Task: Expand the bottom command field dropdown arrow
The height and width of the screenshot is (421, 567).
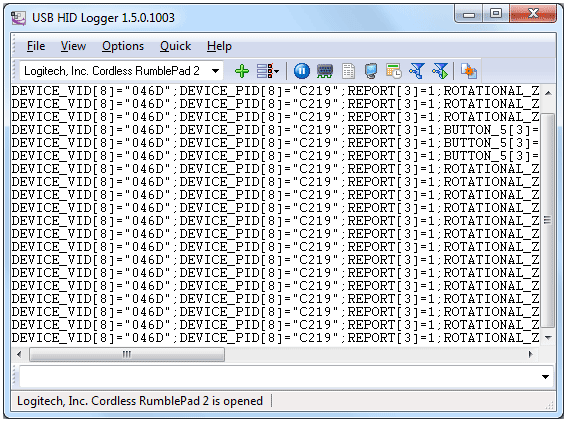Action: [545, 377]
